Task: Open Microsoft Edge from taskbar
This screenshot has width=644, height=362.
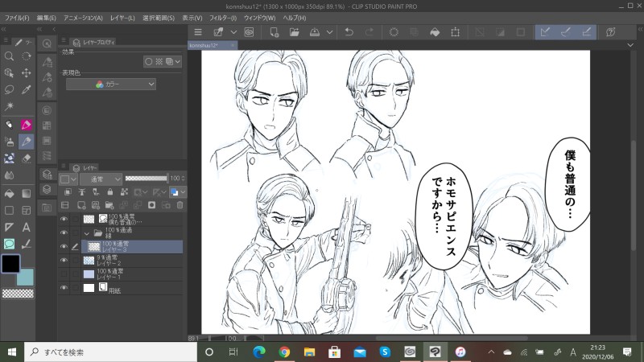Action: [258, 352]
